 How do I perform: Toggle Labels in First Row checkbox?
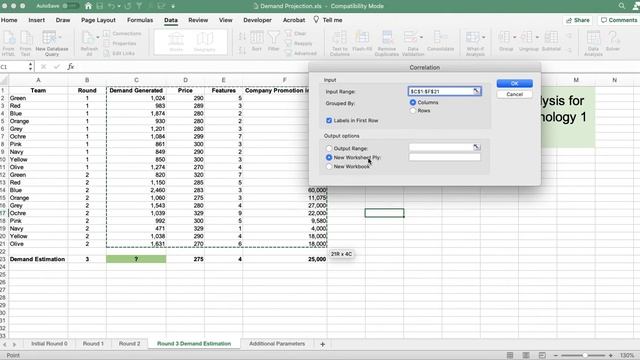point(329,120)
